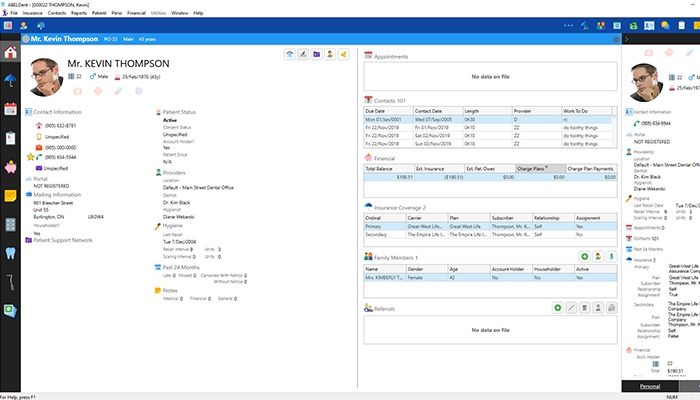The height and width of the screenshot is (400, 700).
Task: Open the tooth charting sidebar icon
Action: click(10, 254)
